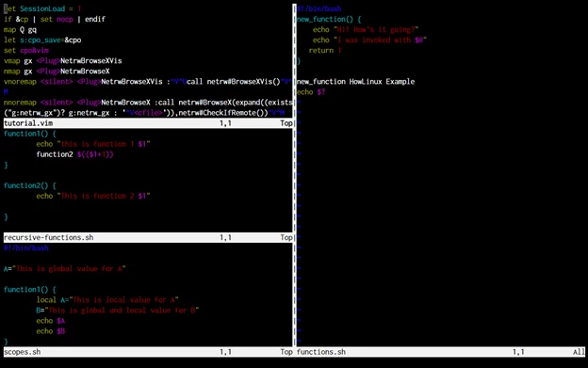Screen dimensions: 588x368
Task: Click the 'return 1' line
Action: pos(325,51)
